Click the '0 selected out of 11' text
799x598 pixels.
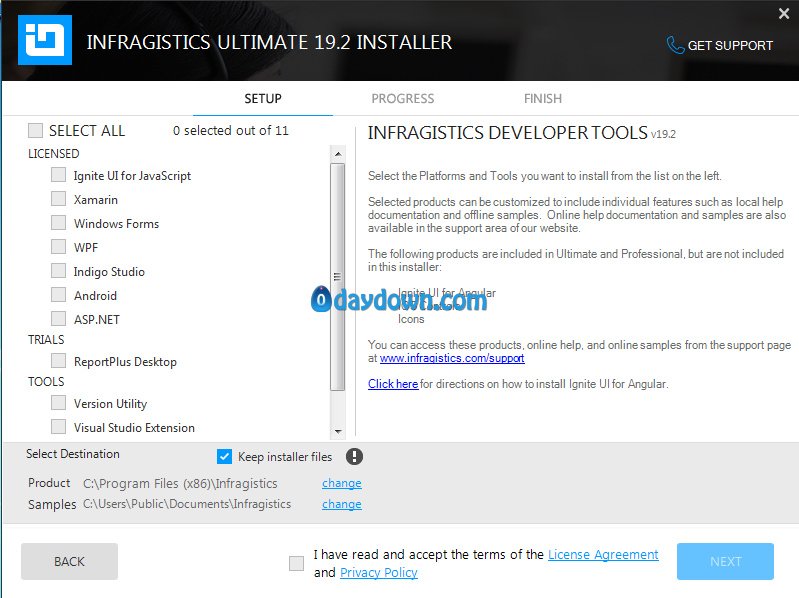tap(231, 130)
